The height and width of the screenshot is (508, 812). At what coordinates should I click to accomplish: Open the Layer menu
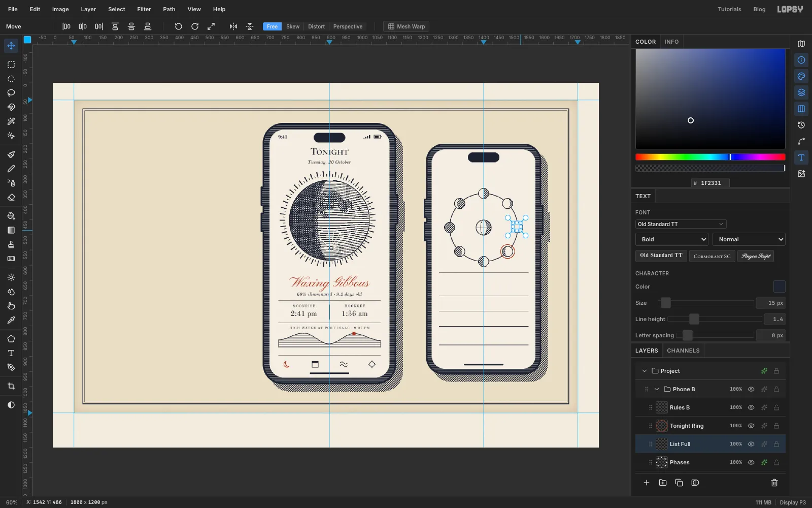(88, 9)
